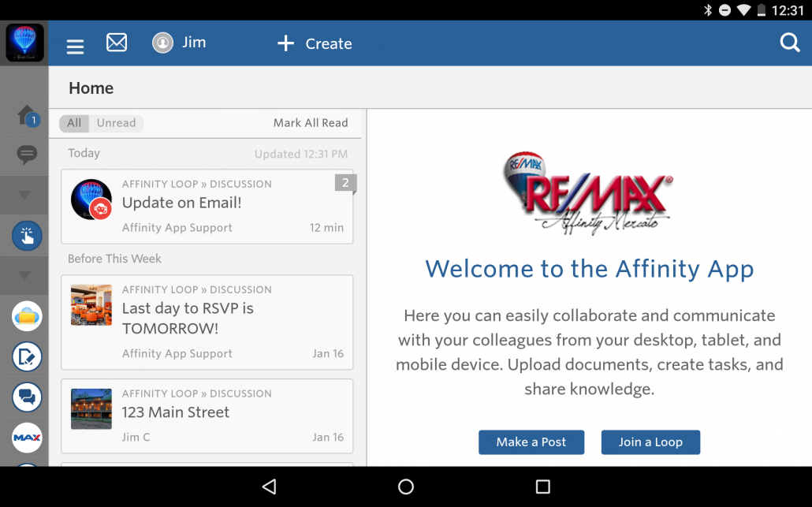The height and width of the screenshot is (507, 812).
Task: Click the Welcome to the Affinity App heading
Action: 590,270
